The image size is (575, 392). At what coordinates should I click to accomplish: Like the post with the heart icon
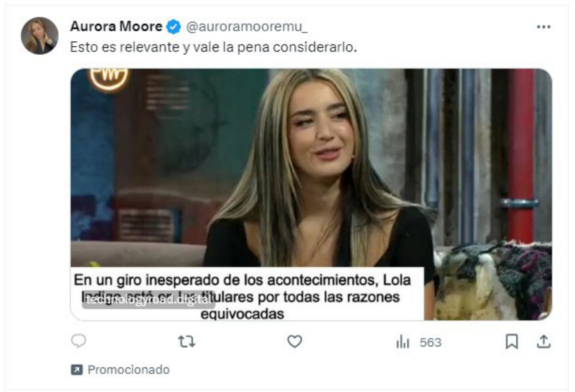tap(294, 341)
